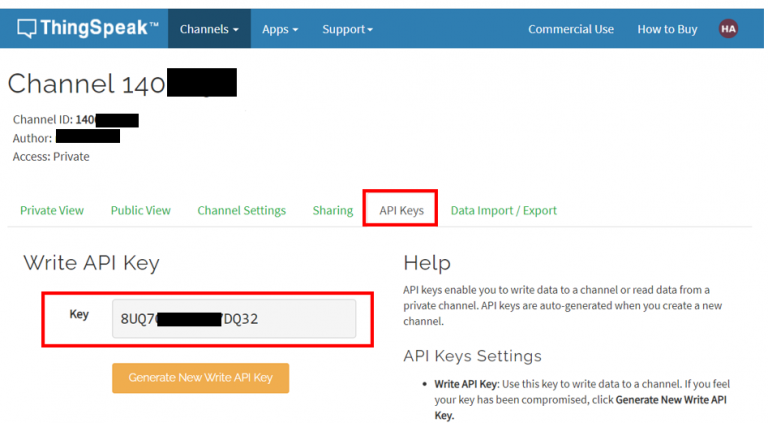This screenshot has height=423, width=768.
Task: Click the ThingSpeak speech bubble logo icon
Action: point(27,29)
